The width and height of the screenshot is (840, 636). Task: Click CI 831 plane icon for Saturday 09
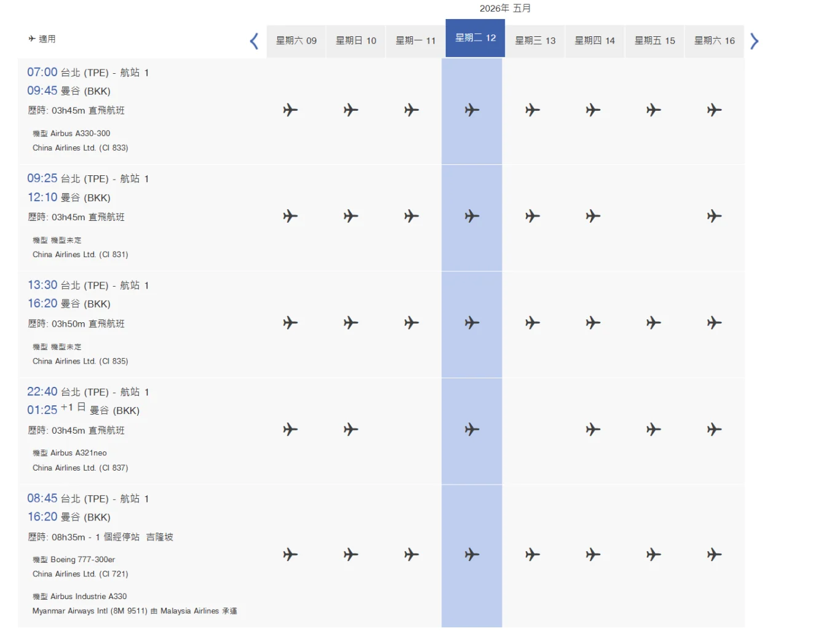(290, 217)
